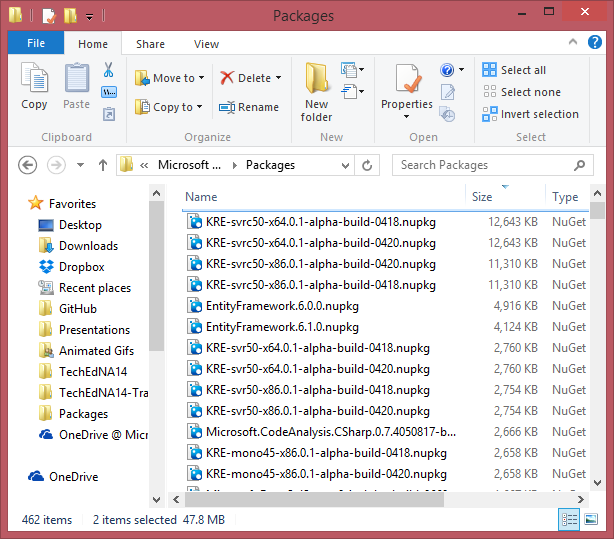Click New folder icon in Quick Access Toolbar
This screenshot has height=539, width=614.
[x=70, y=16]
